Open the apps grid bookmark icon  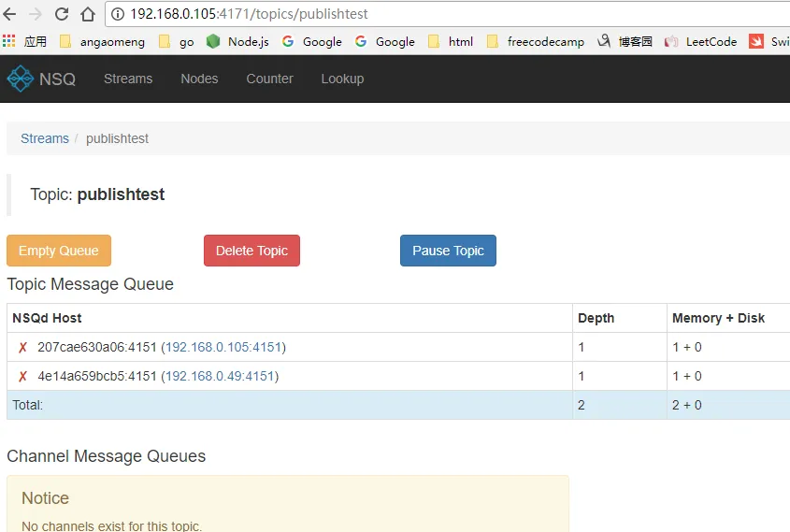coord(9,41)
